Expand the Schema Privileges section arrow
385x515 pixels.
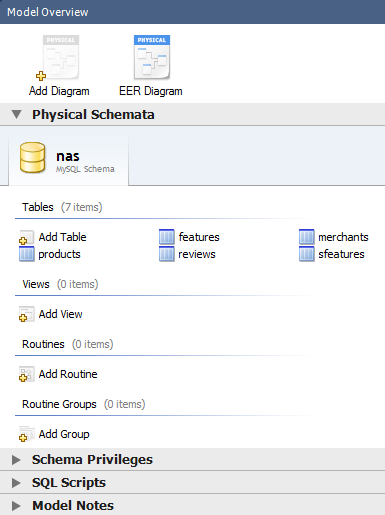[16, 460]
